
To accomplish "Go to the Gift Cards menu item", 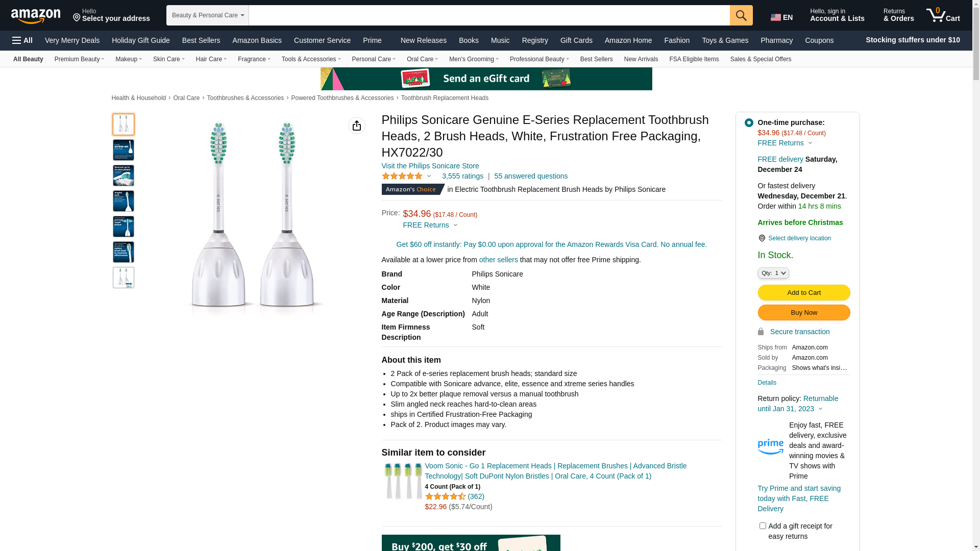I will tap(576, 40).
